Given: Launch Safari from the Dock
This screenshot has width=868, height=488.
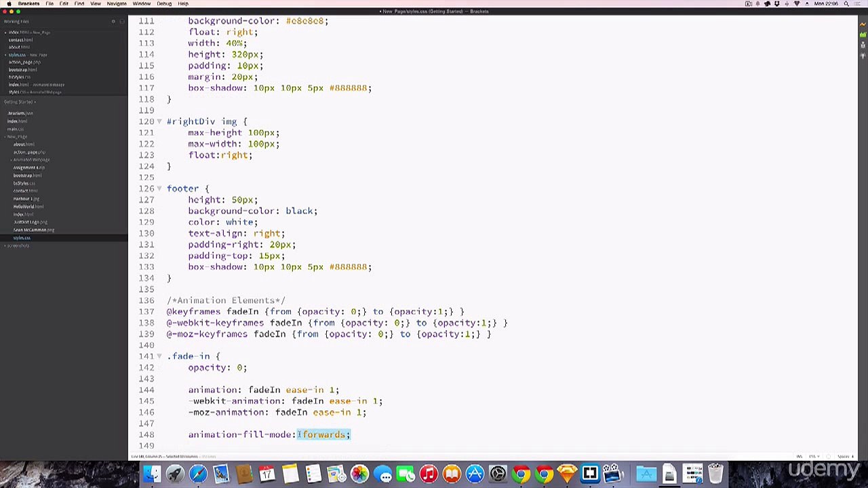Looking at the screenshot, I should point(198,474).
